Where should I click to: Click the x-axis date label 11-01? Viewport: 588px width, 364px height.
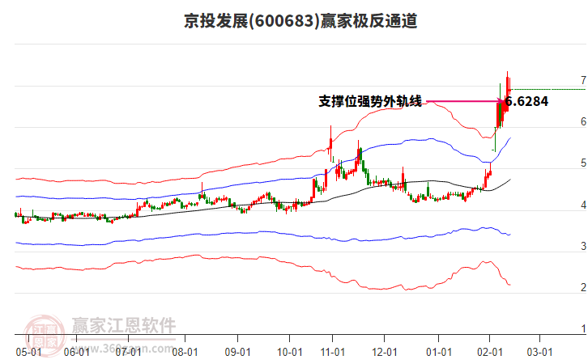pos(333,352)
